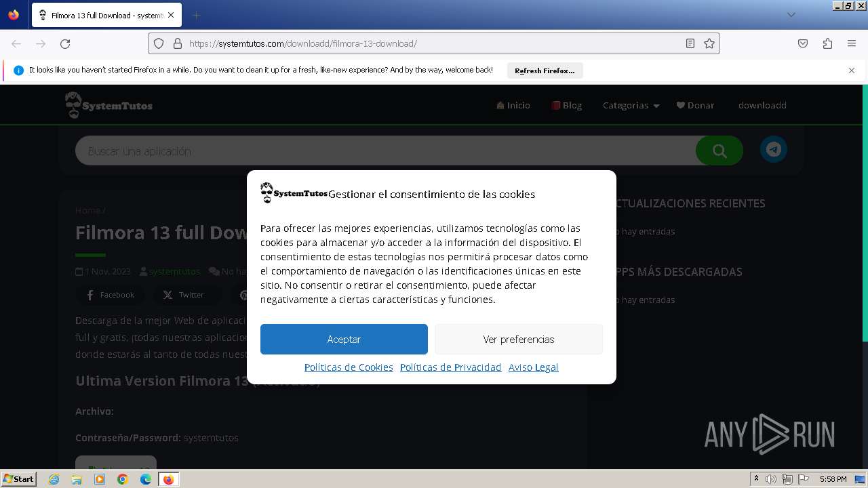868x488 pixels.
Task: Open Aviso Legal link
Action: (x=534, y=367)
